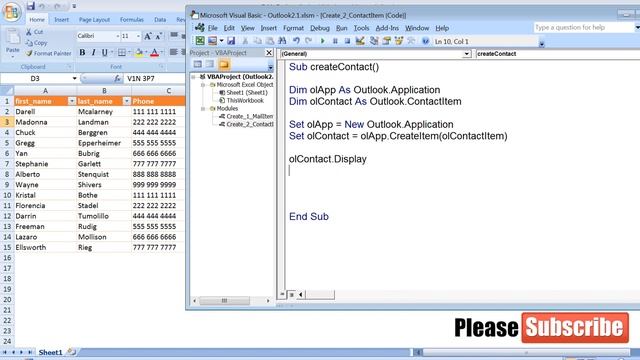This screenshot has height=360, width=640.
Task: Open the (General) object dropdown
Action: coord(467,54)
